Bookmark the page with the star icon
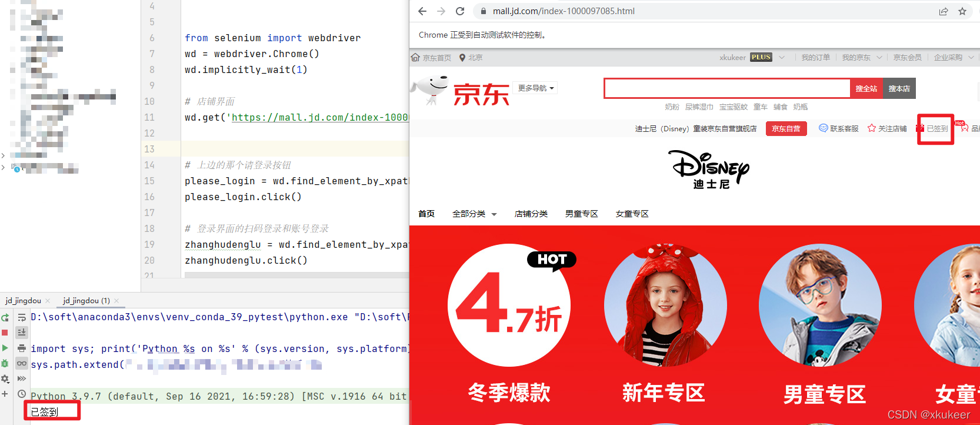This screenshot has width=980, height=425. 962,11
